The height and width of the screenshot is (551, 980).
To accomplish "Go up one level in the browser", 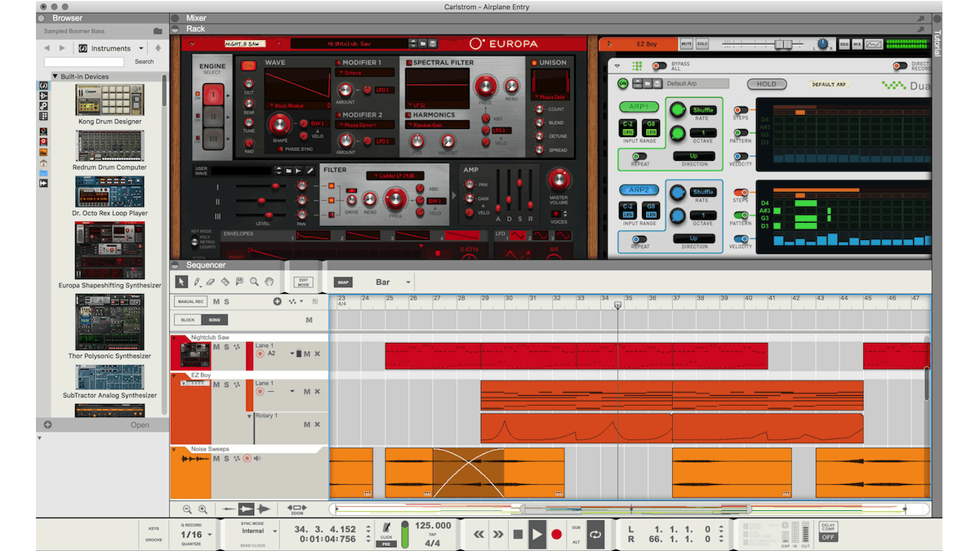I will point(158,48).
